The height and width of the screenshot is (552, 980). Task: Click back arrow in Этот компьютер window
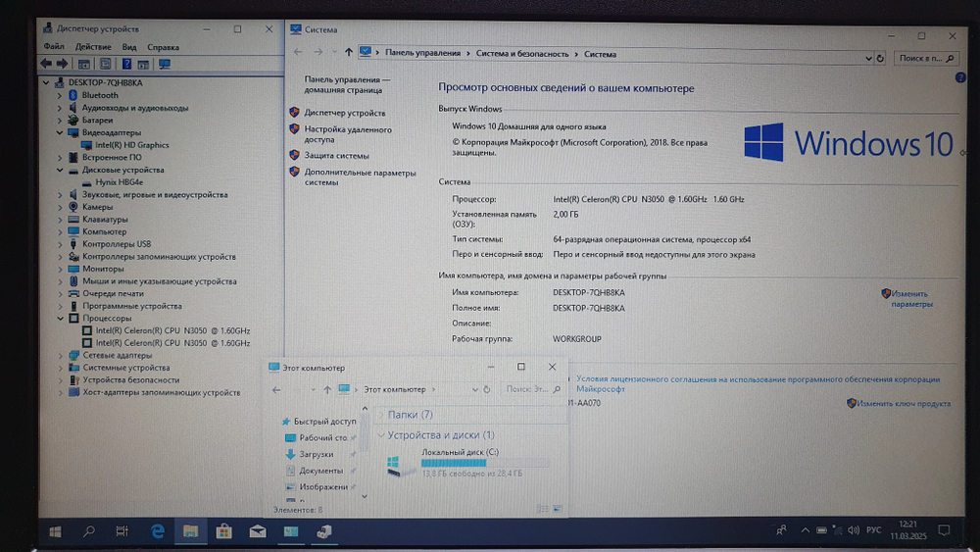pyautogui.click(x=276, y=389)
